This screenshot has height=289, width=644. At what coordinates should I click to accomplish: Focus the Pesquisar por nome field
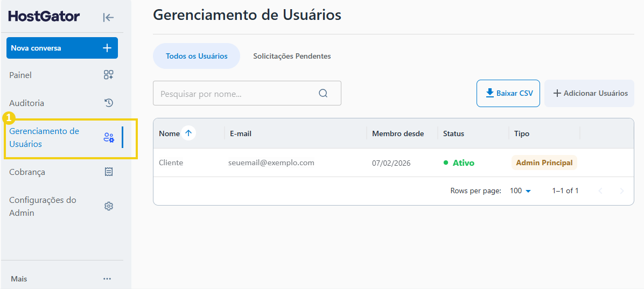247,93
